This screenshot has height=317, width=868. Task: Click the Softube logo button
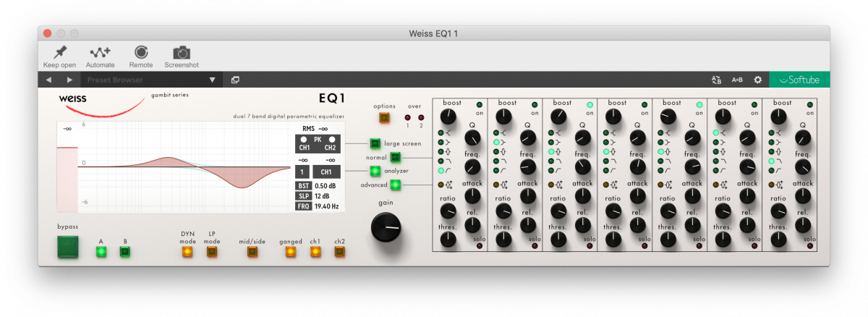coord(799,80)
